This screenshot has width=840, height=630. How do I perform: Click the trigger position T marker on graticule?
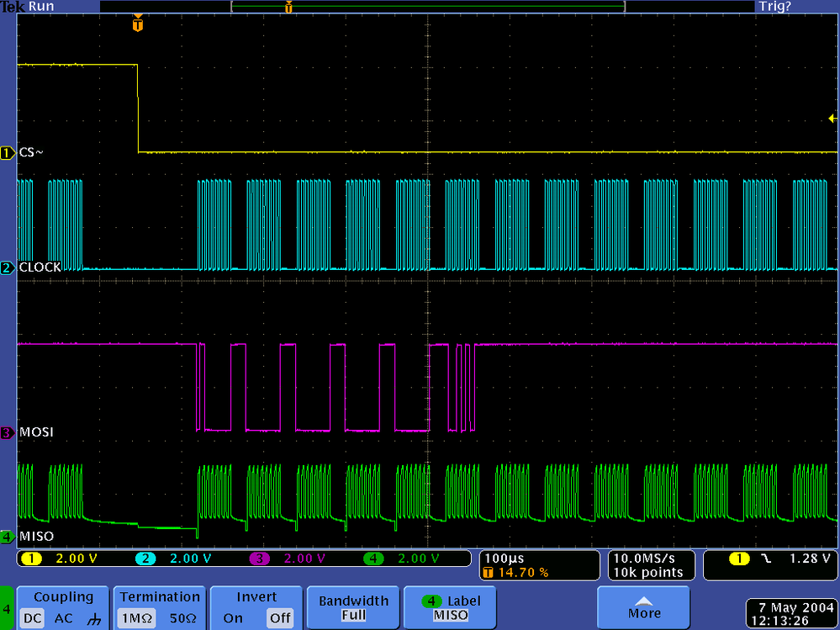coord(138,24)
